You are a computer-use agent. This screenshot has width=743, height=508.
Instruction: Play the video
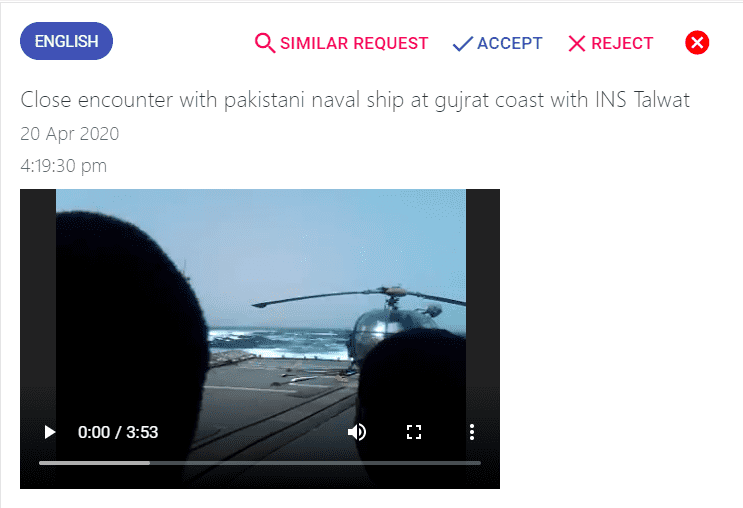49,432
